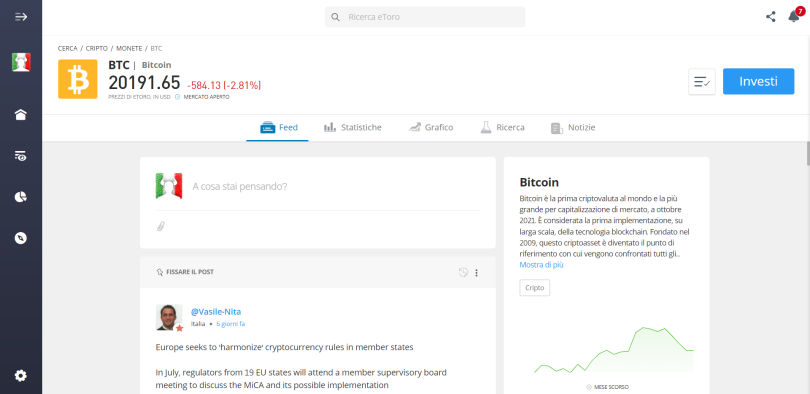Viewport: 810px width, 394px height.
Task: Open the user profile avatar in sidebar
Action: [x=21, y=62]
